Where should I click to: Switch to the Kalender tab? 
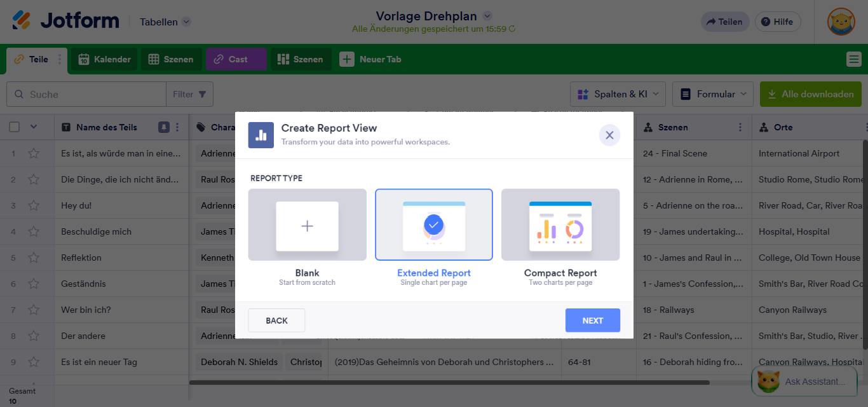coord(104,59)
